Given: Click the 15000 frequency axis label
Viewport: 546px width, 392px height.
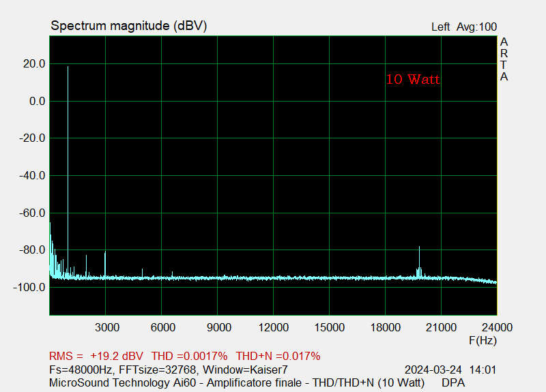Looking at the screenshot, I should [x=330, y=327].
